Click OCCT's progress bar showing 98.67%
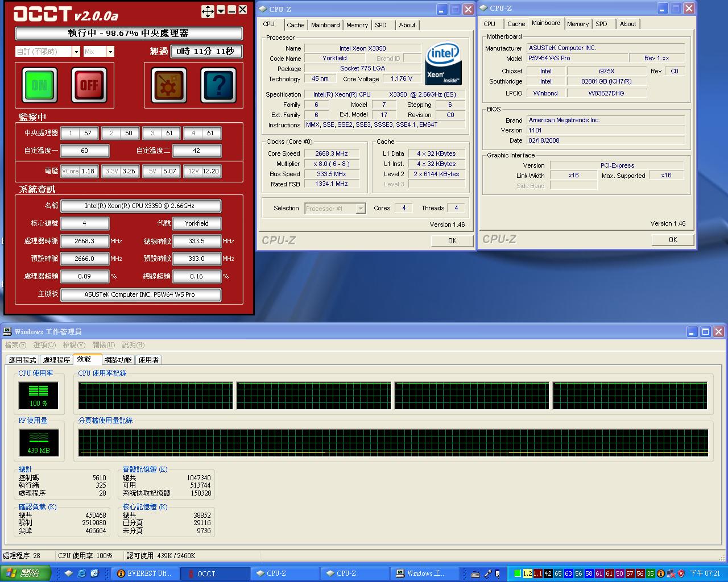This screenshot has height=582, width=728. (129, 34)
